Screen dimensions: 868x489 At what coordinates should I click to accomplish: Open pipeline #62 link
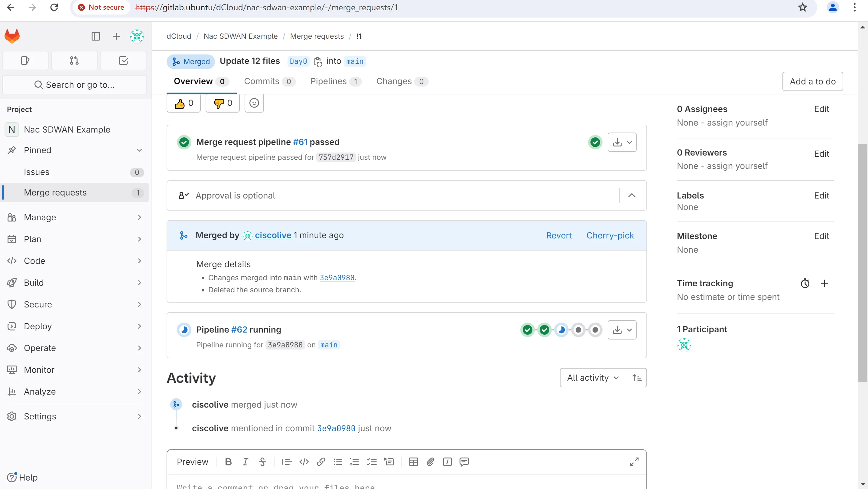click(x=239, y=330)
